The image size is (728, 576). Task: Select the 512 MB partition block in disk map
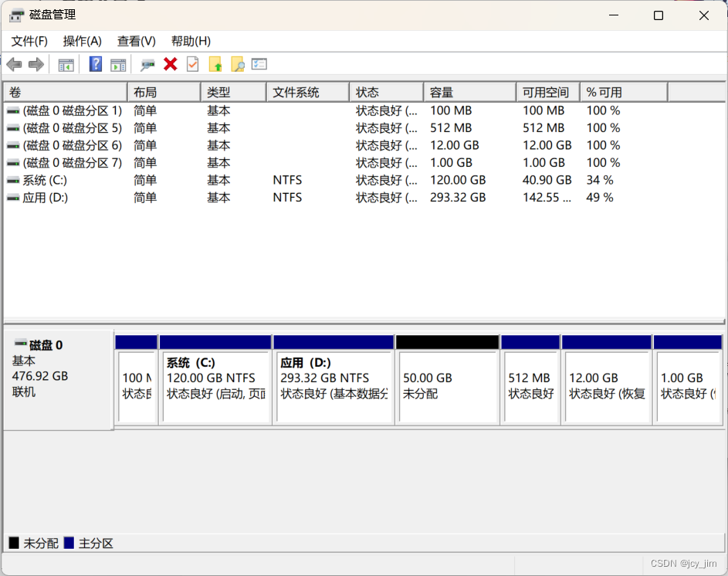coord(530,380)
